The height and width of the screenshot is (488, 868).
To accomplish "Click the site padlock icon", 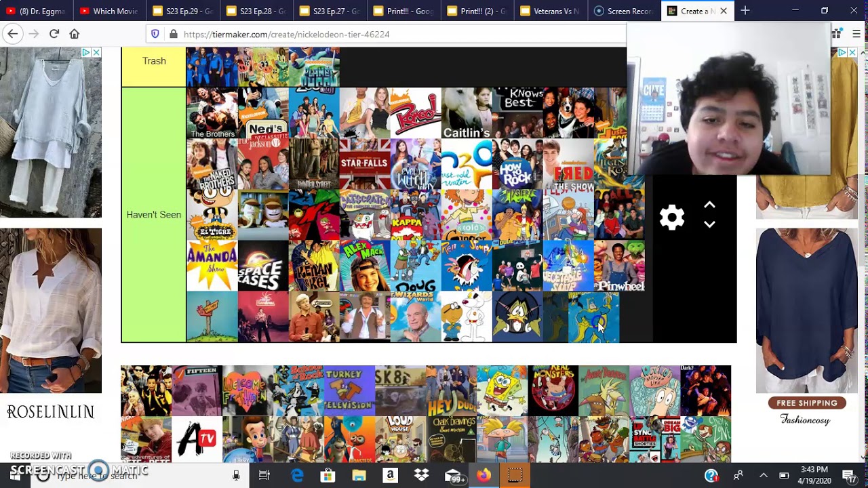I will point(173,34).
